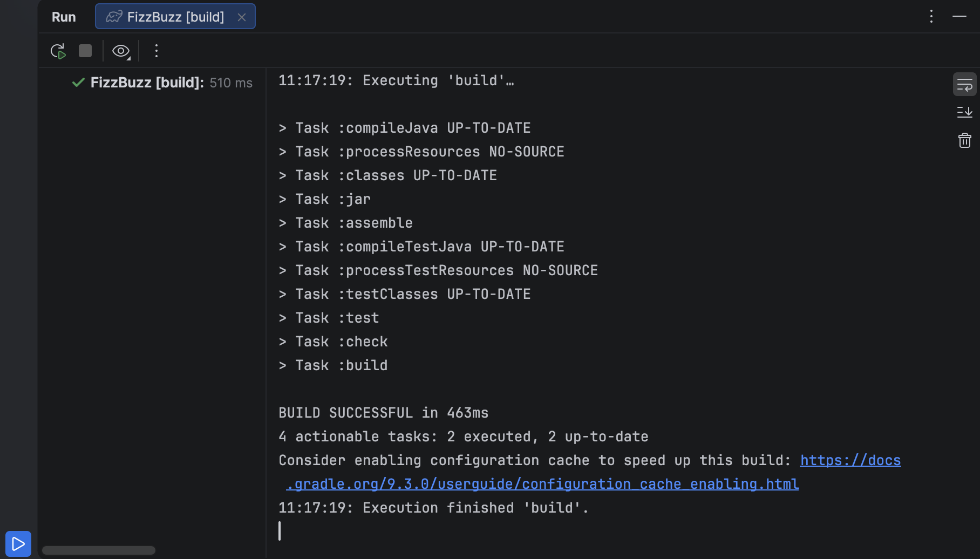The image size is (980, 559).
Task: Select the FizzBuzz [build] tab
Action: pyautogui.click(x=175, y=17)
